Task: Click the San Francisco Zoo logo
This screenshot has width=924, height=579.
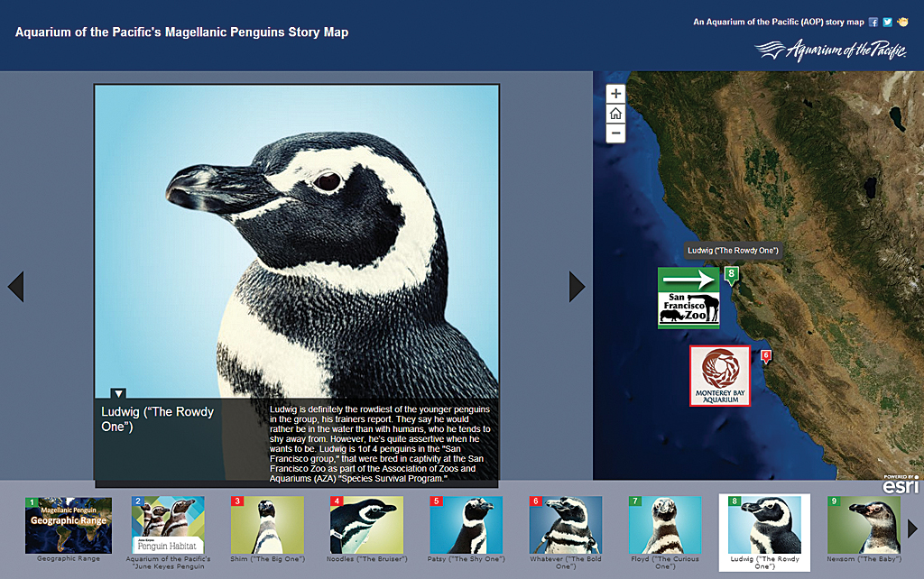Action: click(688, 298)
